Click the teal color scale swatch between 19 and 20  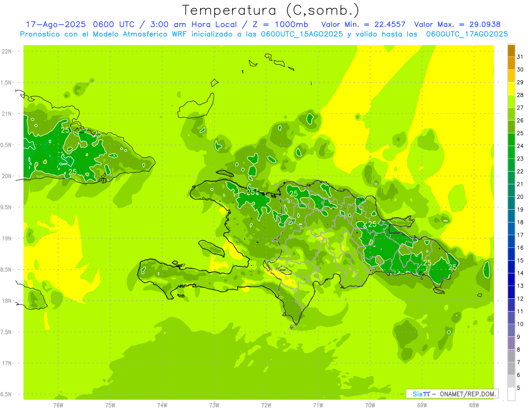511,203
